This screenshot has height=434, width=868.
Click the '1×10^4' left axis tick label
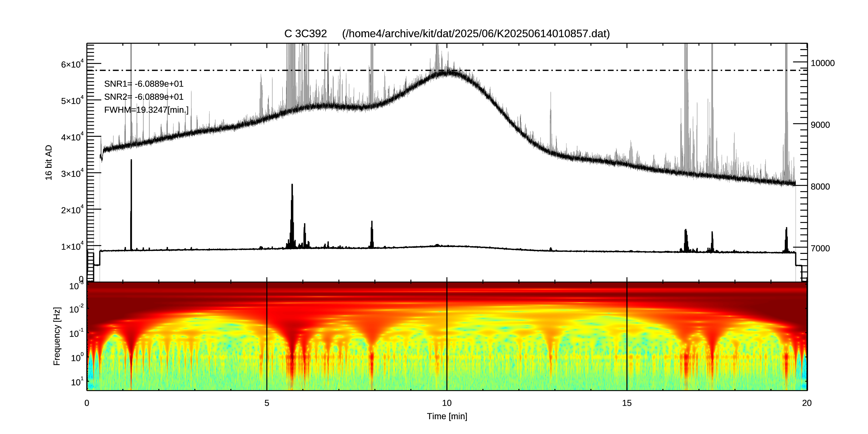[72, 246]
